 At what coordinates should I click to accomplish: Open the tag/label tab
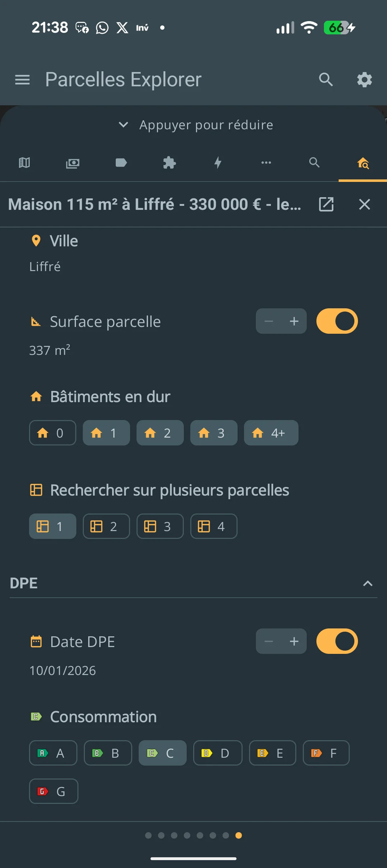121,163
